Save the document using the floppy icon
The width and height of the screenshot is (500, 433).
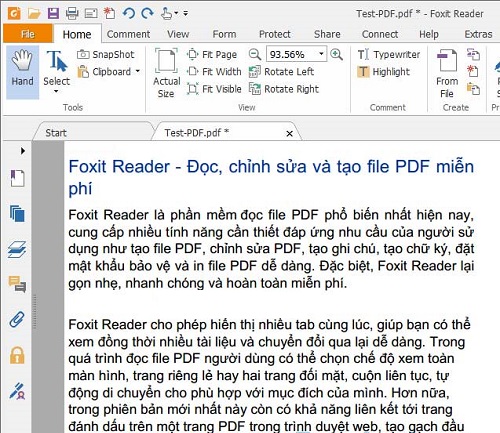[x=53, y=14]
